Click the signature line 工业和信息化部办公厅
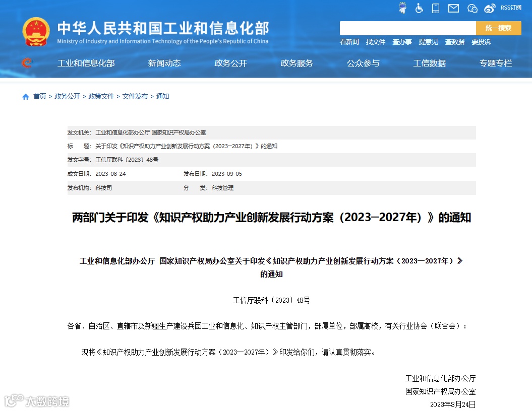Screen dimensions: 532x411 [440, 378]
